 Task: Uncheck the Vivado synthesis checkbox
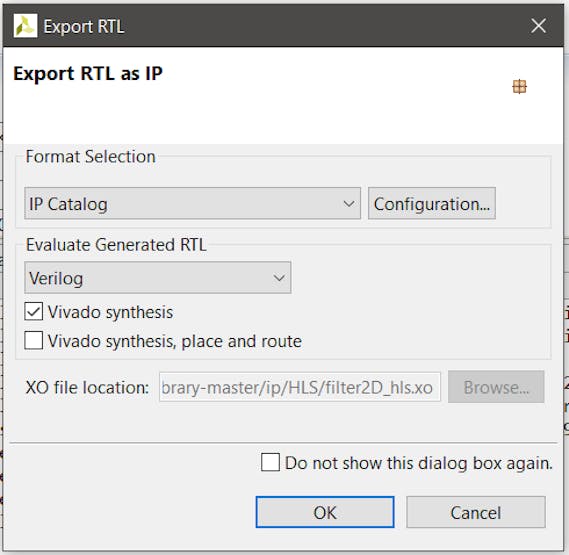click(33, 312)
